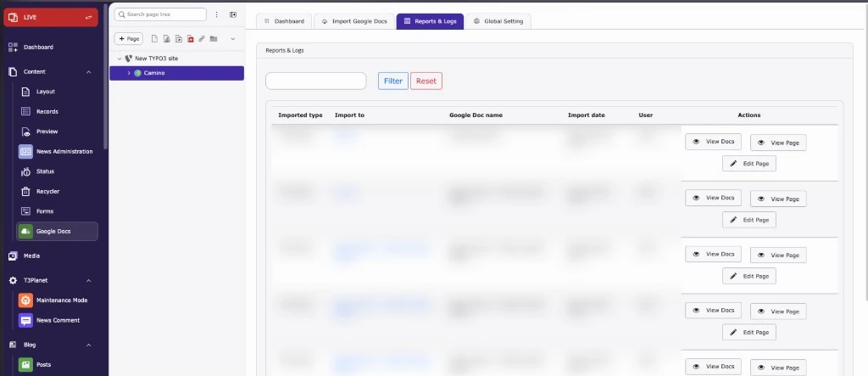Click View Page in fourth row
Screen dimensions: 868x376
click(x=778, y=311)
